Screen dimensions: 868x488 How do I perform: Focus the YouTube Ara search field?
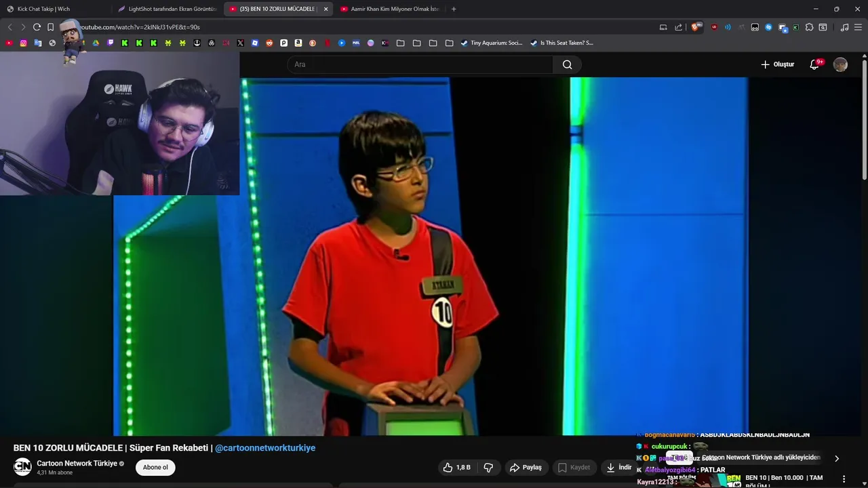coord(420,64)
